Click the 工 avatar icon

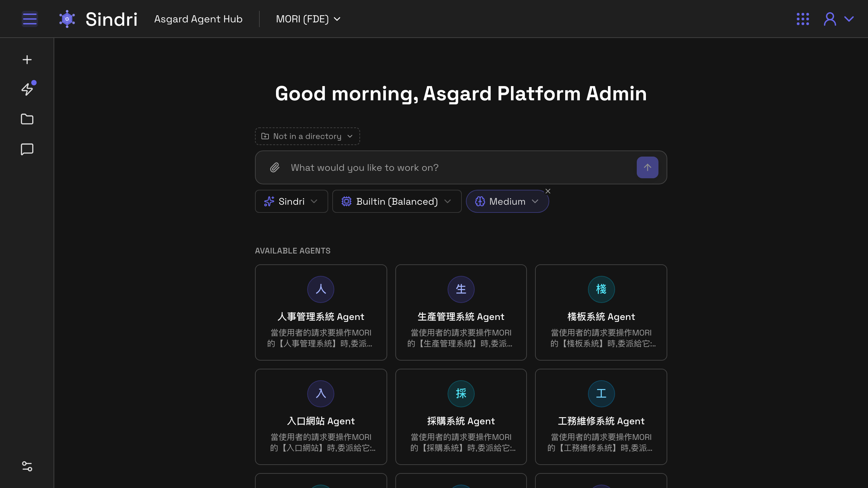click(x=601, y=393)
